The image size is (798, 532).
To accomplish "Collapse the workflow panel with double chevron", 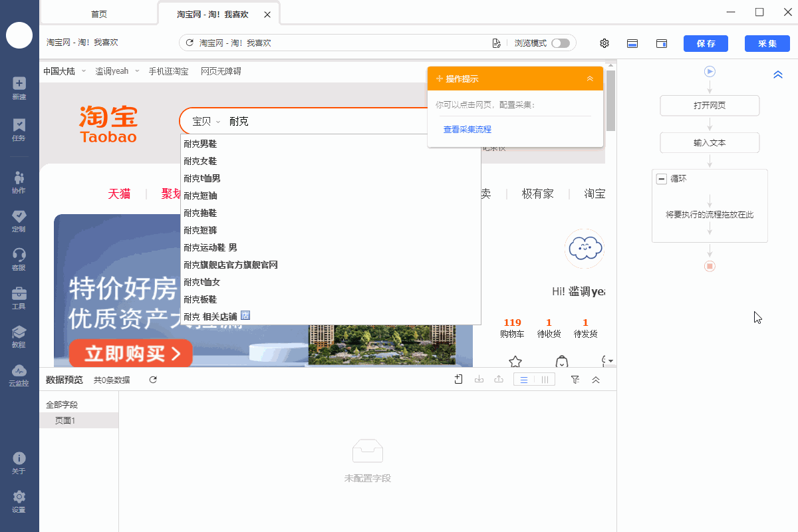I will [778, 74].
